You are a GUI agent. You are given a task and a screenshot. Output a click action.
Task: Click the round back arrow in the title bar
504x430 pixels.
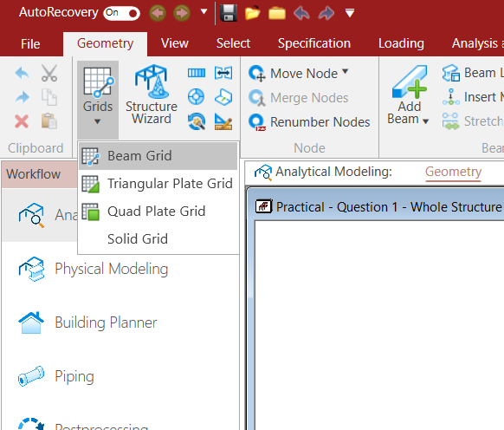coord(158,13)
